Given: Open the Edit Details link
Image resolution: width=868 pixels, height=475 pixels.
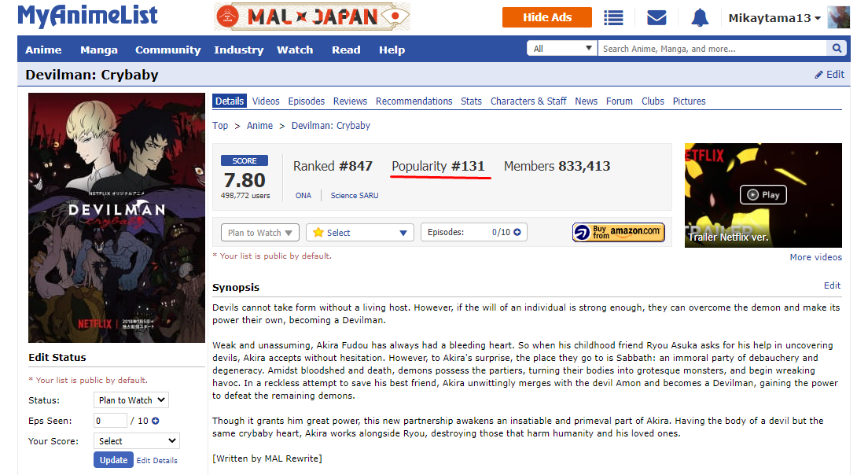Looking at the screenshot, I should point(156,461).
